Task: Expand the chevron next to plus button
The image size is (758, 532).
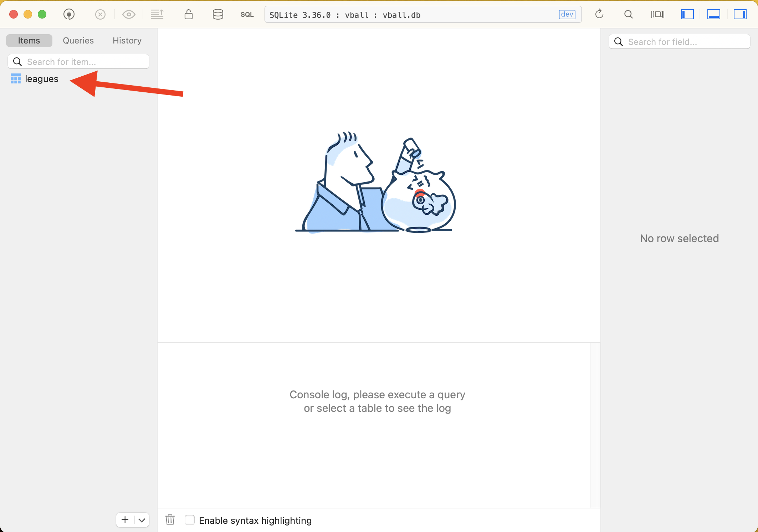Action: click(142, 520)
